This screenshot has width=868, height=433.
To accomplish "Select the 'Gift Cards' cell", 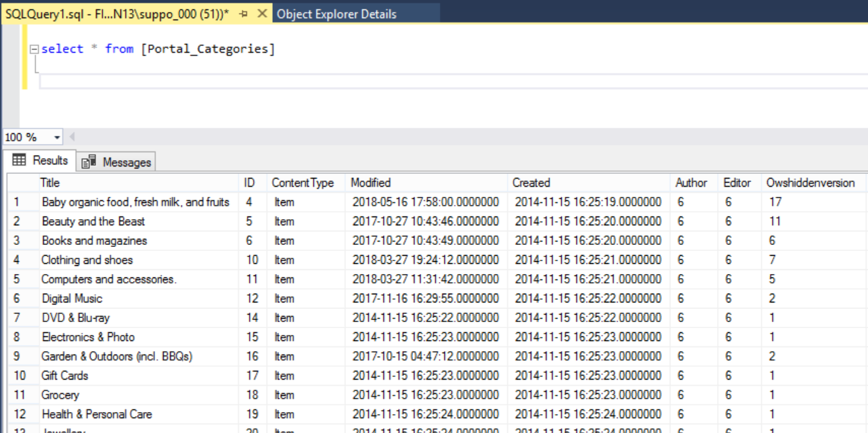I will (138, 375).
